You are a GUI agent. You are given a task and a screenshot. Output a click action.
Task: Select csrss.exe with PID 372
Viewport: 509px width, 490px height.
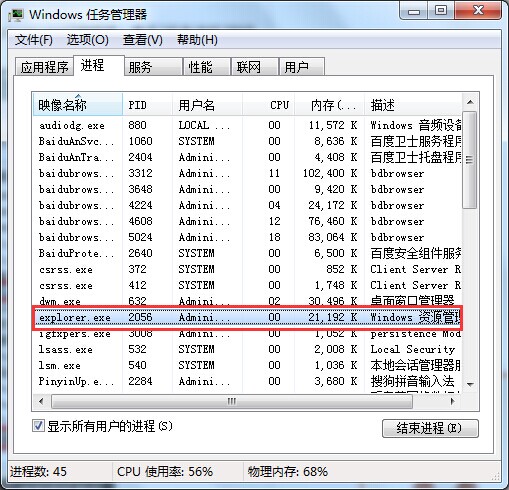pos(248,269)
